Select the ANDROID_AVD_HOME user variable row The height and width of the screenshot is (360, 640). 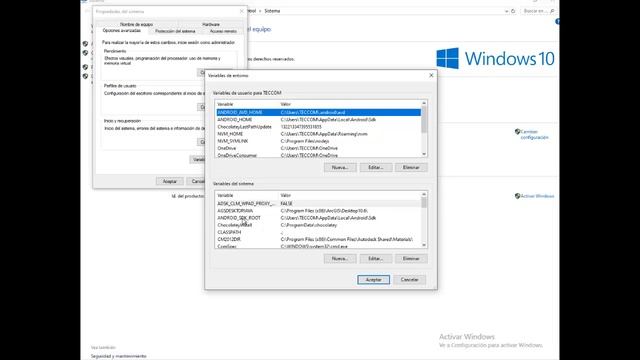pyautogui.click(x=318, y=112)
